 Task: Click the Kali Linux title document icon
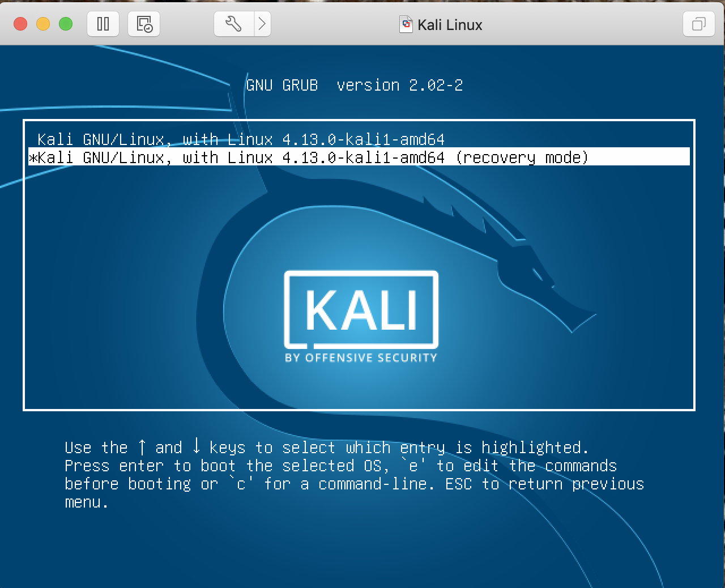tap(406, 24)
